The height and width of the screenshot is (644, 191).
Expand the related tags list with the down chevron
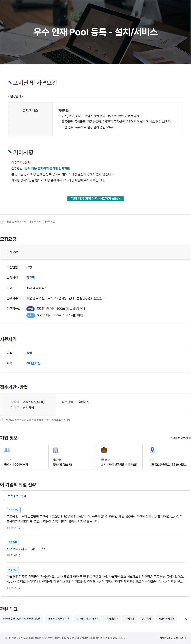click(186, 619)
